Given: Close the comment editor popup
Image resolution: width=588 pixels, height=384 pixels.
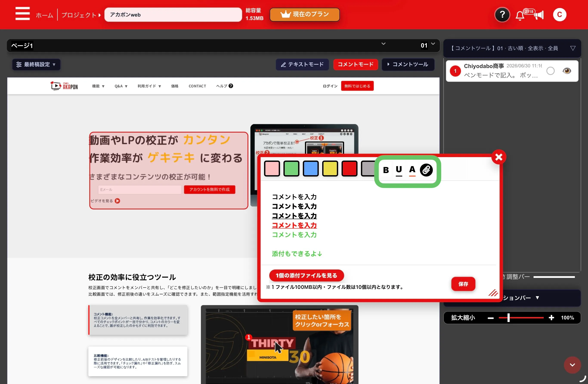Looking at the screenshot, I should (498, 157).
